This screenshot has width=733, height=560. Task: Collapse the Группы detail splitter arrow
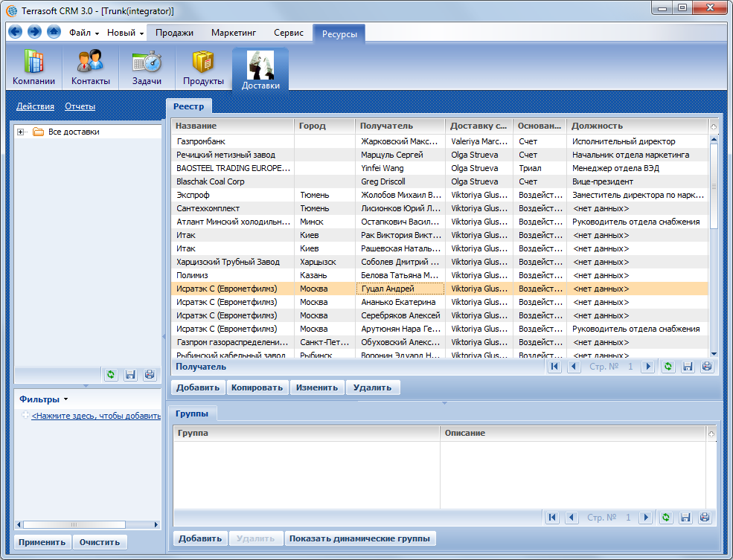click(444, 402)
